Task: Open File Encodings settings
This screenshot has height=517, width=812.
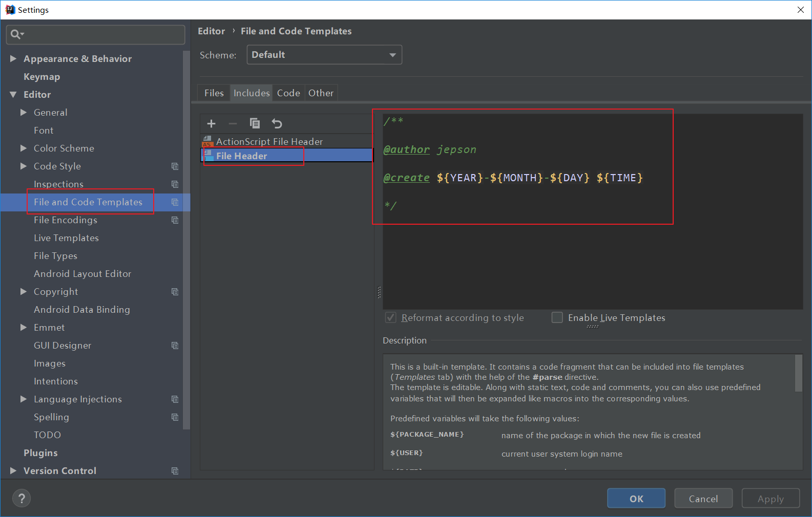Action: click(66, 220)
